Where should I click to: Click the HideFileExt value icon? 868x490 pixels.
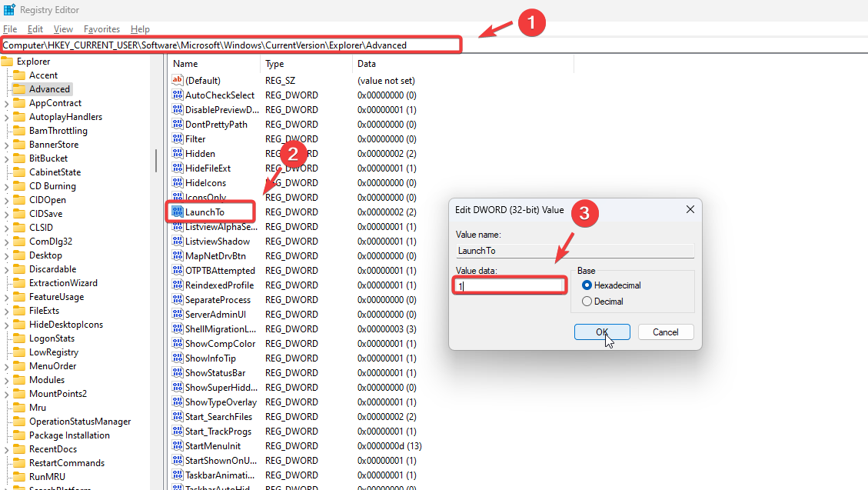[x=177, y=168]
